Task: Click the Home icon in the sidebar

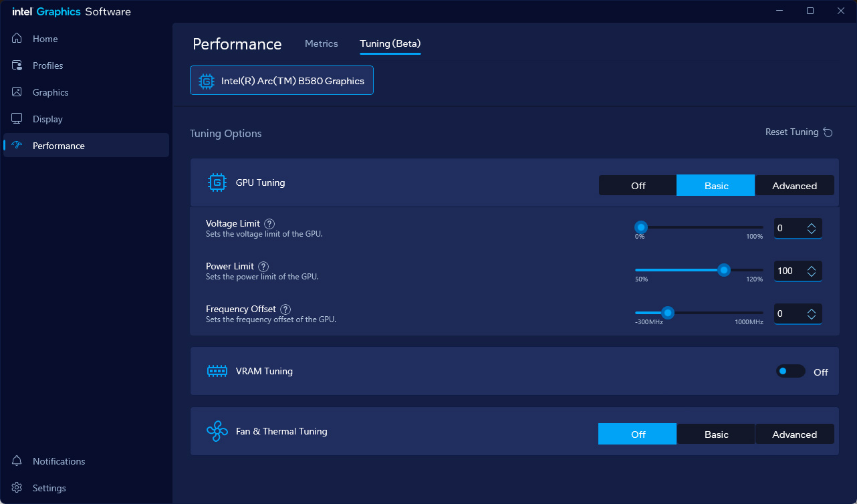Action: (x=17, y=39)
